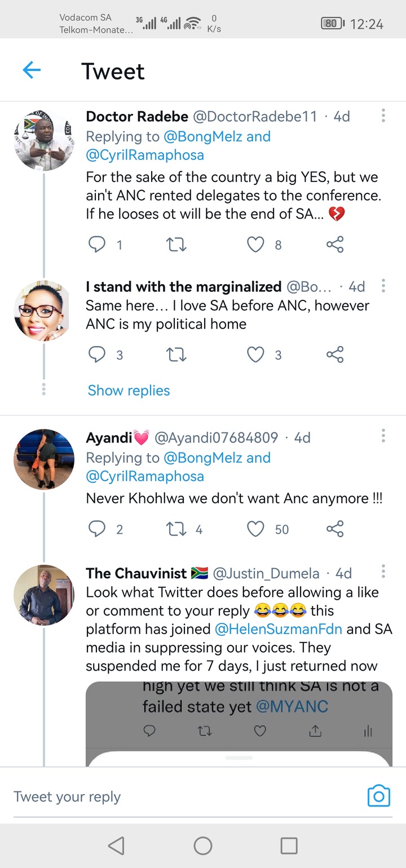This screenshot has width=406, height=868.
Task: Share Doctor Radebe's tweet
Action: pyautogui.click(x=335, y=244)
